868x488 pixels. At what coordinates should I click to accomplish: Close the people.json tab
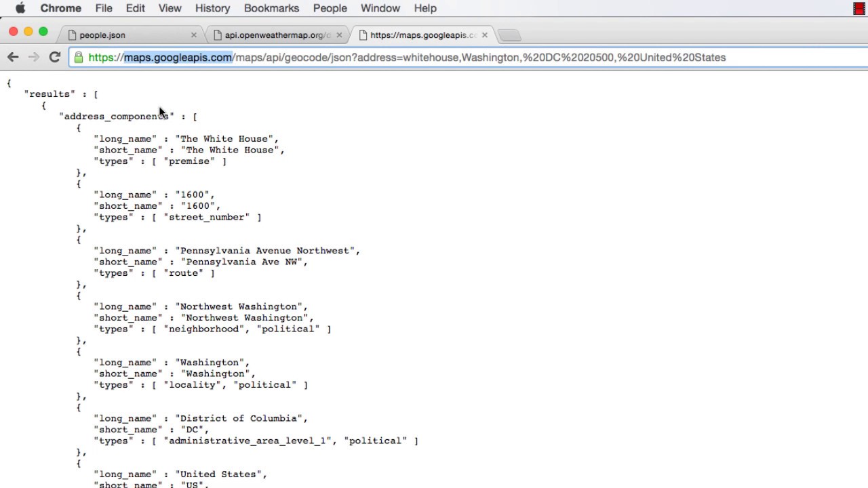point(194,35)
